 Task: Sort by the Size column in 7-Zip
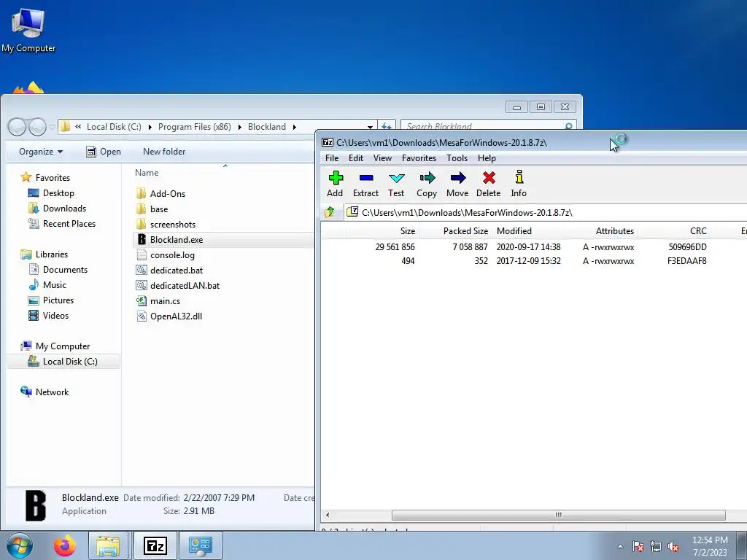click(382, 231)
